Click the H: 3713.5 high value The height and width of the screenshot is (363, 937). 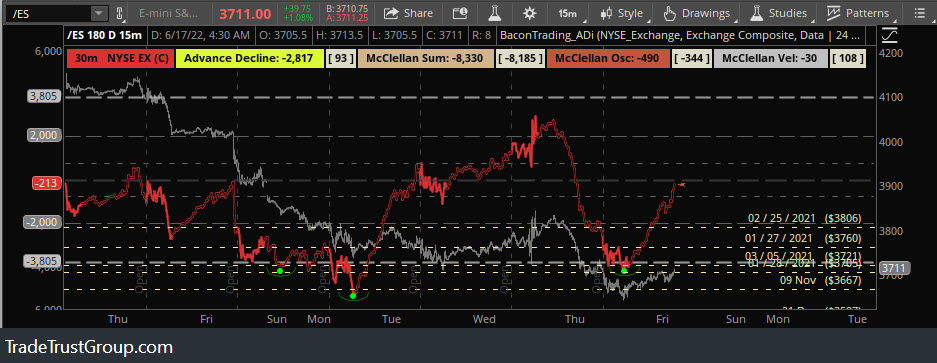[339, 35]
